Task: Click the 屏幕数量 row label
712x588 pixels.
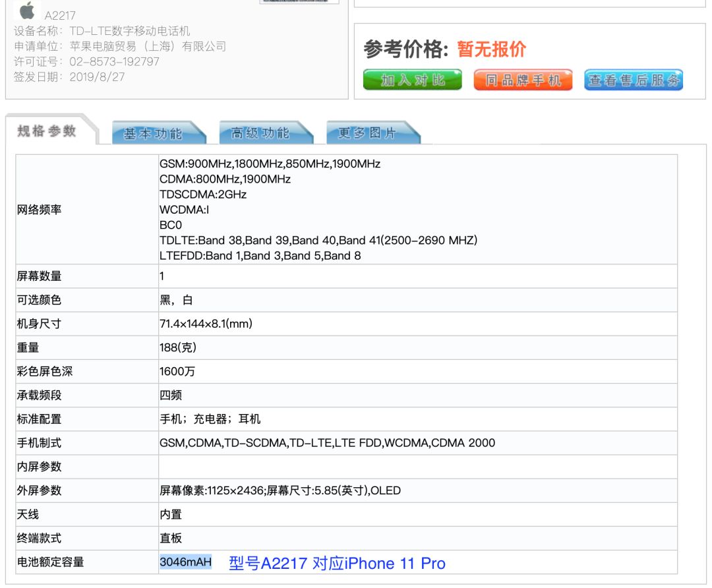Action: pyautogui.click(x=39, y=276)
